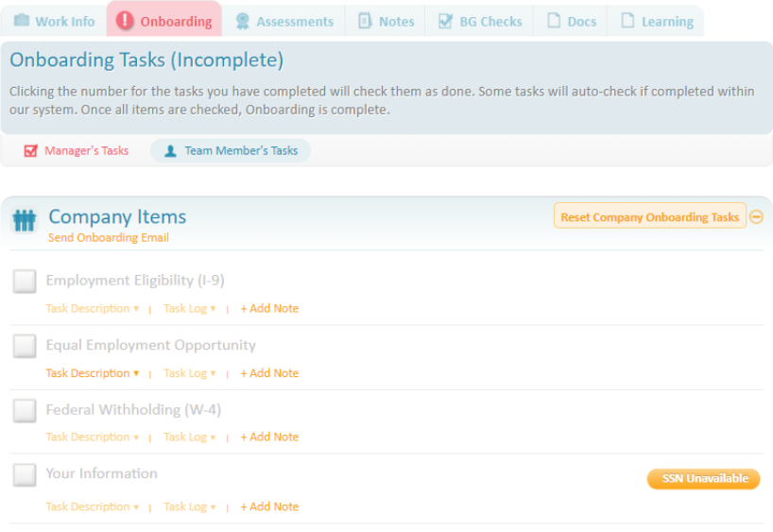Click the Work Info briefcase icon

[x=22, y=21]
